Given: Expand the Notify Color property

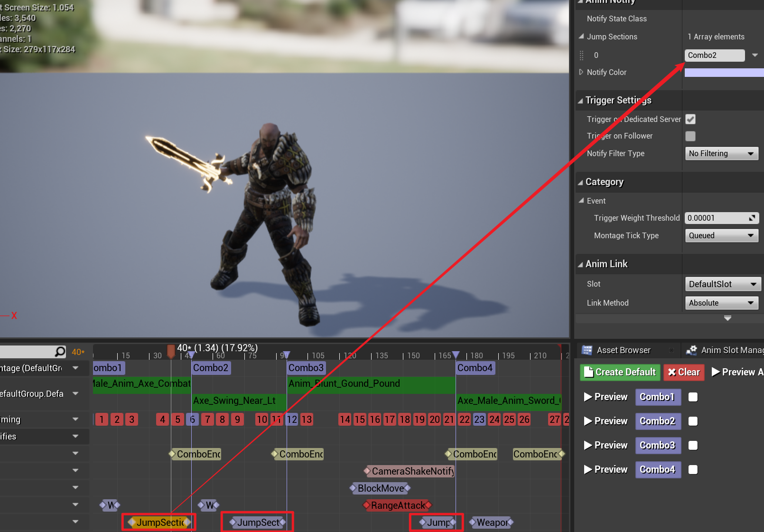Looking at the screenshot, I should tap(581, 72).
